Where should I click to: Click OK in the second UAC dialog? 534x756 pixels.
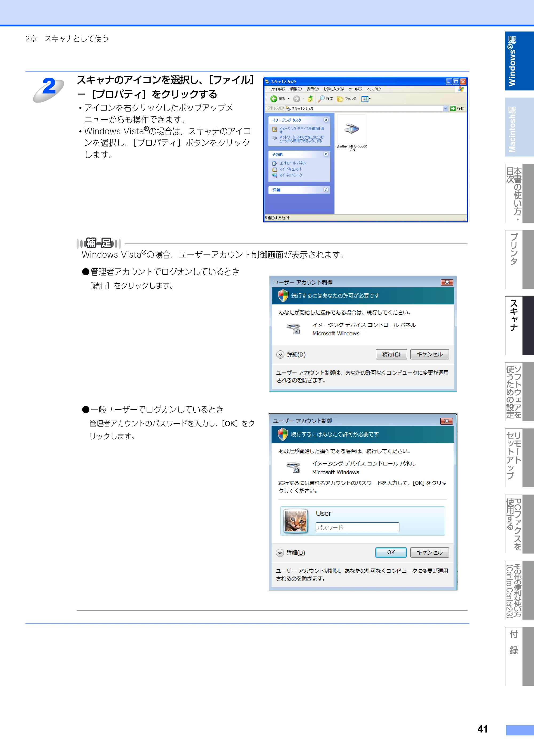click(x=391, y=553)
